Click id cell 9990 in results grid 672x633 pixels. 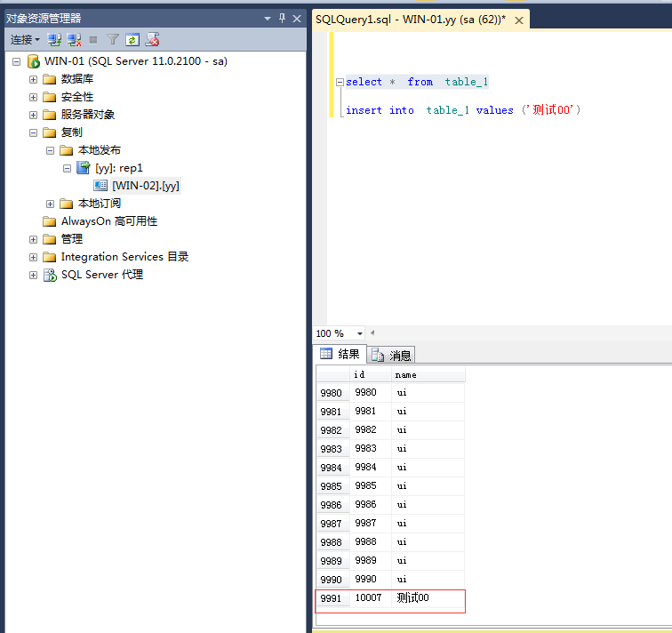tap(371, 580)
